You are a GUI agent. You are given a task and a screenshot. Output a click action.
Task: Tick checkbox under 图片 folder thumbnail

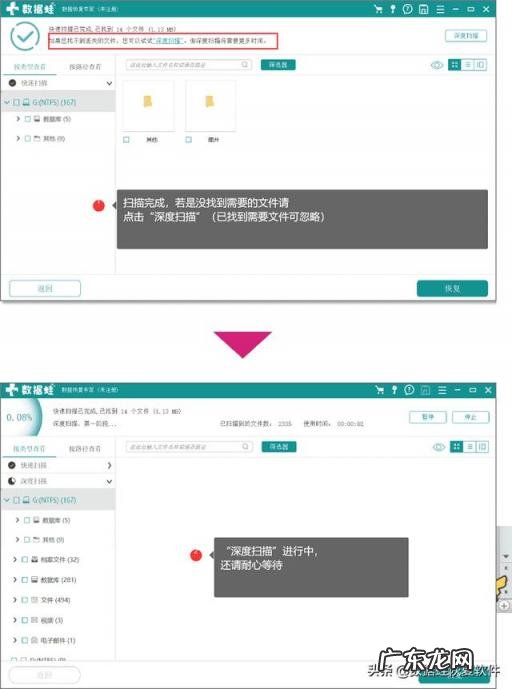[x=189, y=140]
